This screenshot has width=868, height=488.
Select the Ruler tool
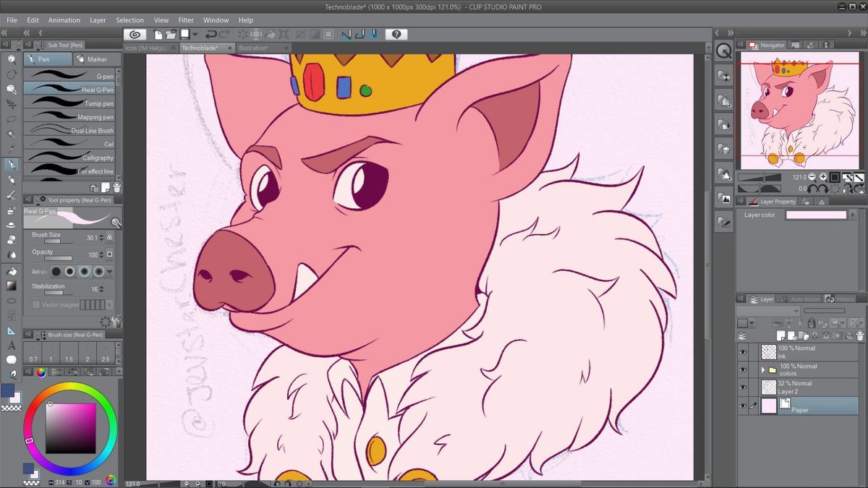12,330
